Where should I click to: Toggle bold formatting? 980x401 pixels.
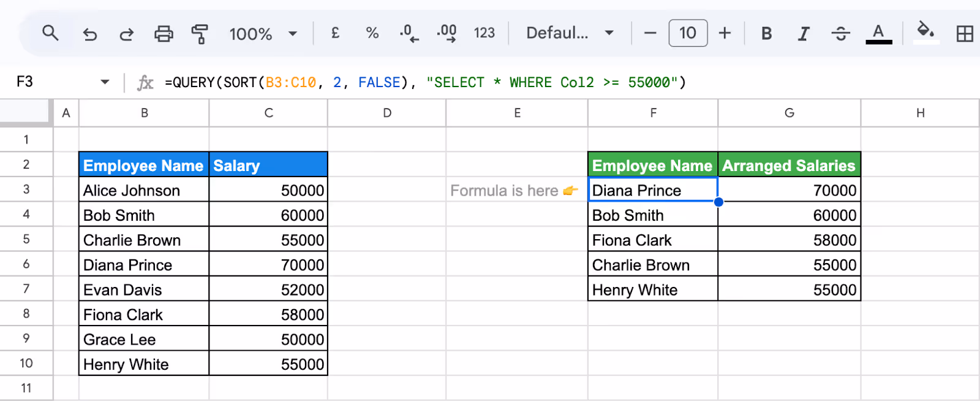pyautogui.click(x=766, y=34)
